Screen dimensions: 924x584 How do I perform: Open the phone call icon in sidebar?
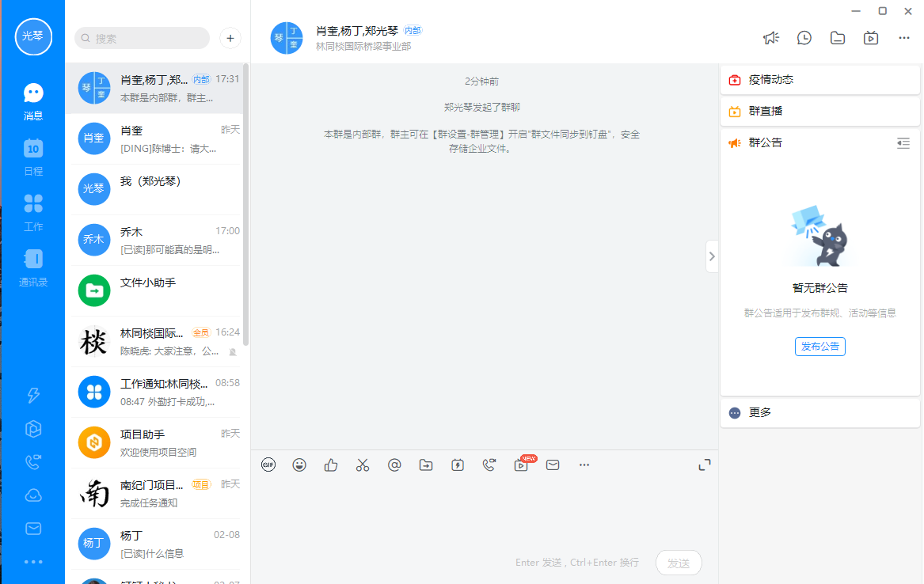point(33,462)
